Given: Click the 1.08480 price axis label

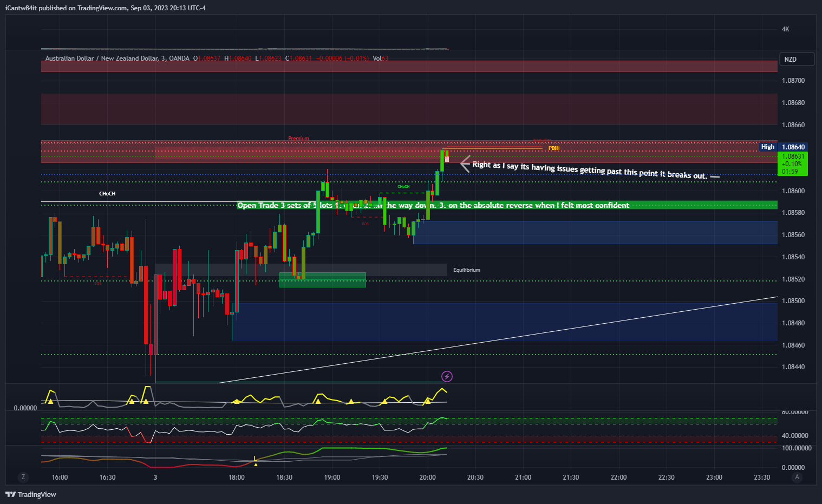Looking at the screenshot, I should pyautogui.click(x=793, y=323).
